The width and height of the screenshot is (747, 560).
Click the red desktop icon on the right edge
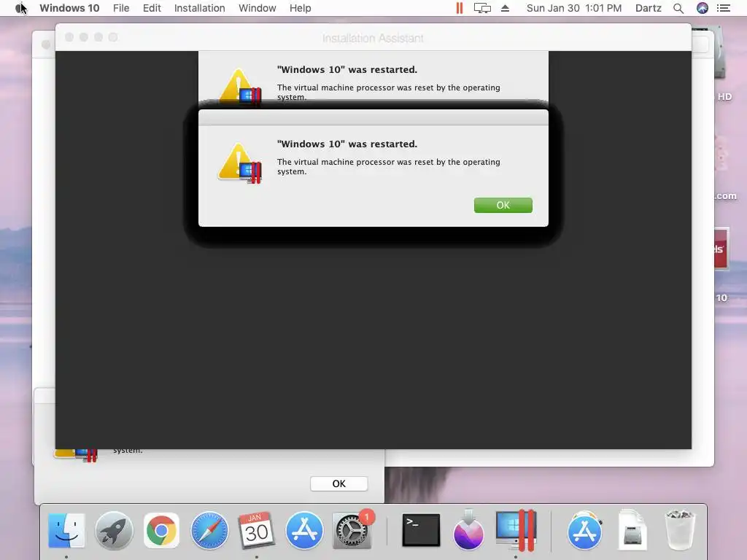click(x=721, y=249)
